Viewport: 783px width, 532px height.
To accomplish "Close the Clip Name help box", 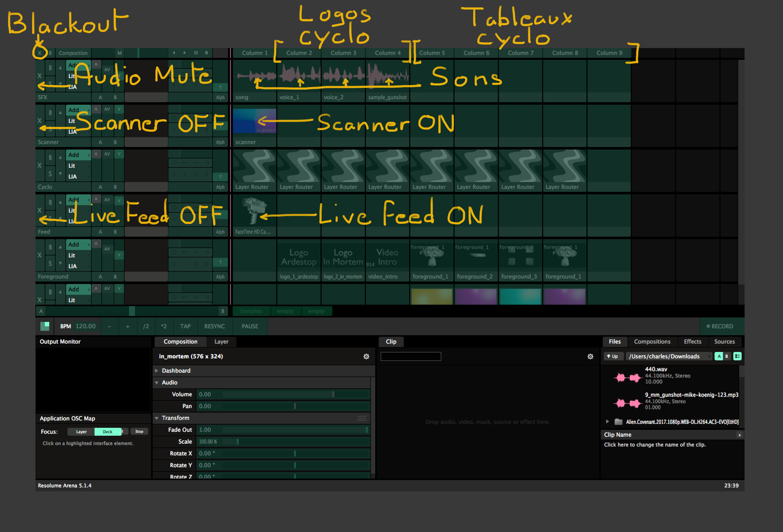I will (739, 435).
